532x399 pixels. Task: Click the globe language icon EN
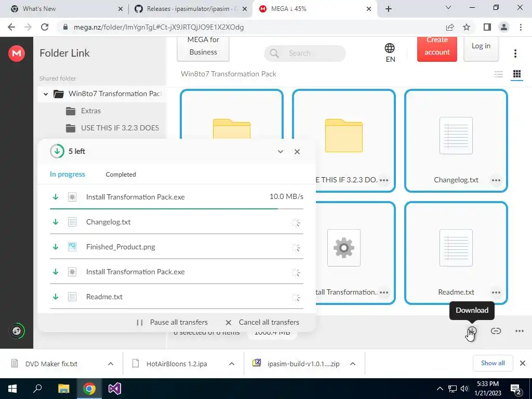pyautogui.click(x=390, y=52)
